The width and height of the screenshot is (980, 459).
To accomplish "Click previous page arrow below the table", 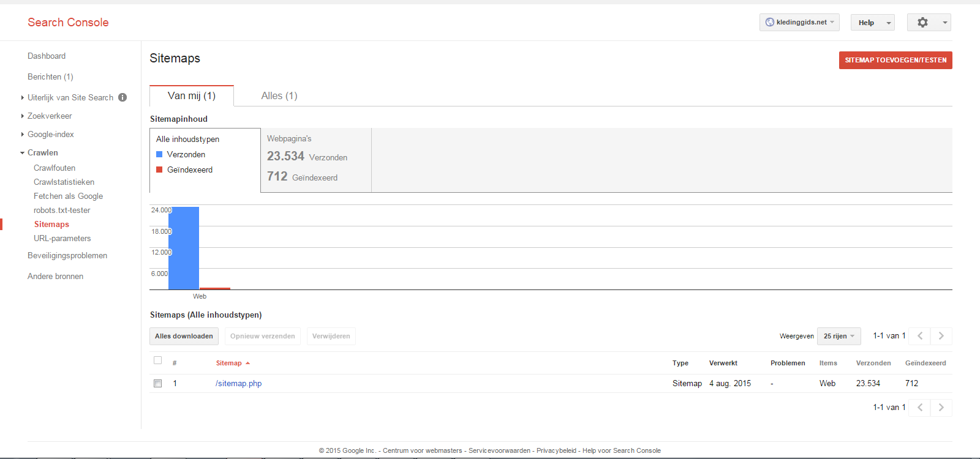I will point(920,408).
